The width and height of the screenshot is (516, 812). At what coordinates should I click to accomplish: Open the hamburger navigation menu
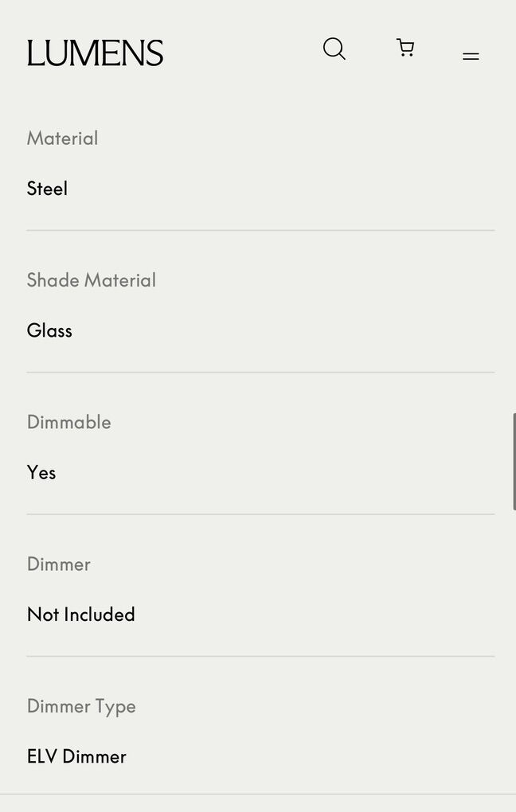[x=471, y=56]
